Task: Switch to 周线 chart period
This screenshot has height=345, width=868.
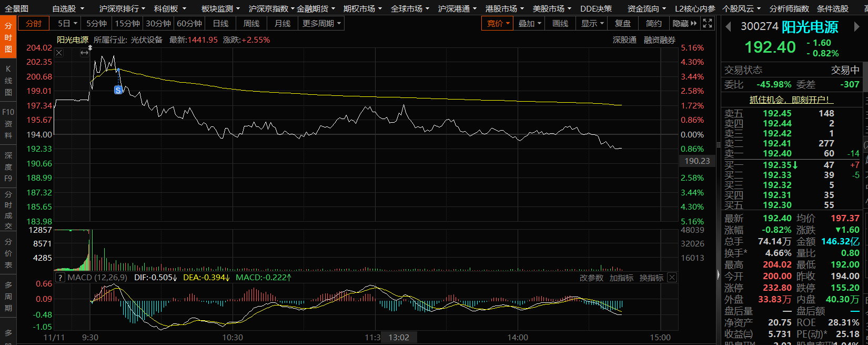Action: click(x=251, y=24)
